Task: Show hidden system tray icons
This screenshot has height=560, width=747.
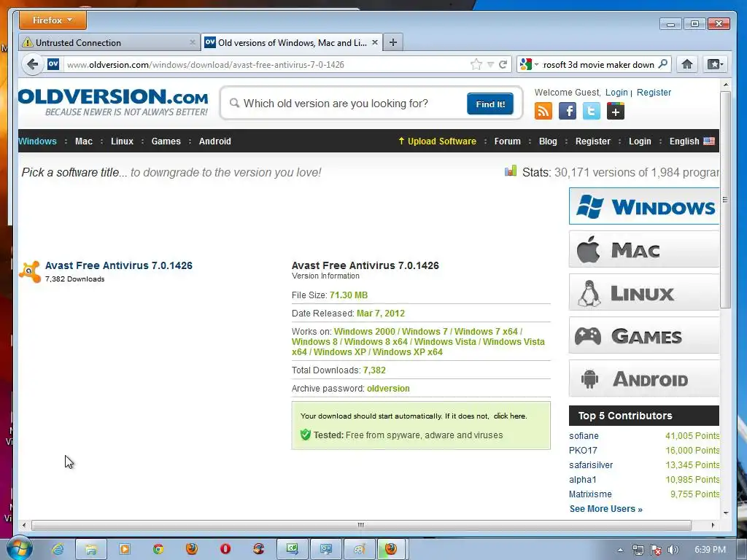Action: [x=620, y=550]
